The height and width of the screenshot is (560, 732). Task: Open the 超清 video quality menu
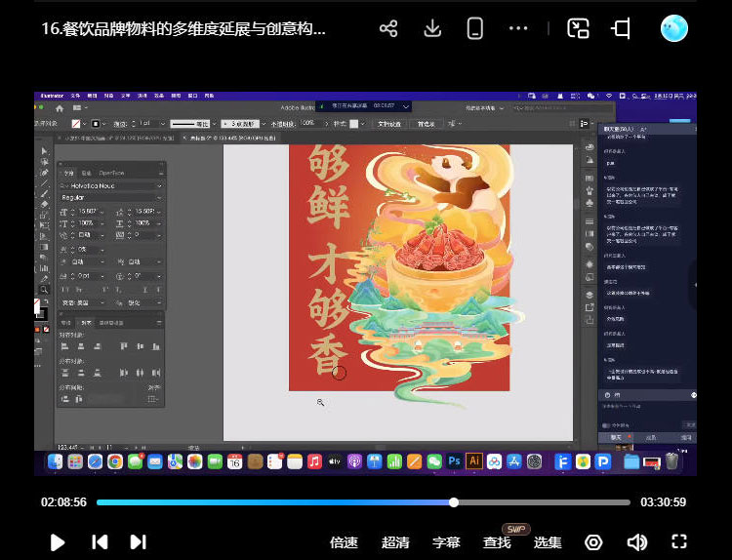[395, 542]
